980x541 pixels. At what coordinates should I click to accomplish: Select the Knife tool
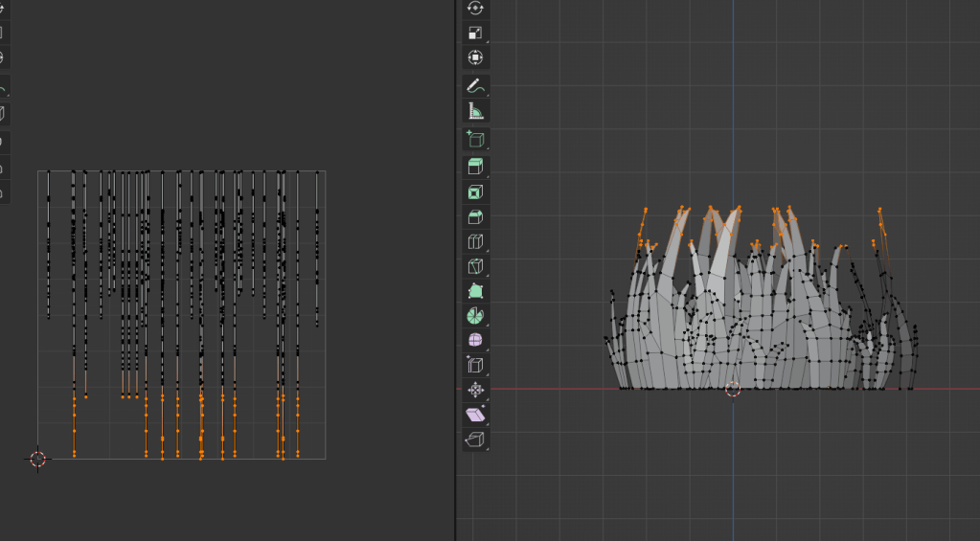click(x=475, y=267)
